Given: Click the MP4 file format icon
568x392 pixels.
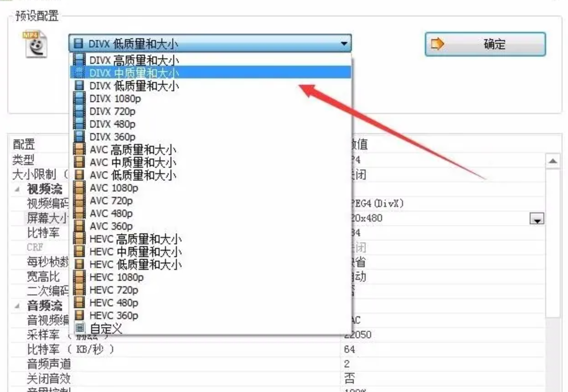Looking at the screenshot, I should (35, 44).
